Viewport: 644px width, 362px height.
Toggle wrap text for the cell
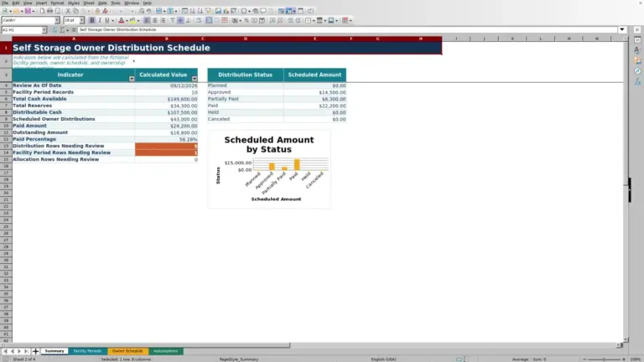click(199, 20)
